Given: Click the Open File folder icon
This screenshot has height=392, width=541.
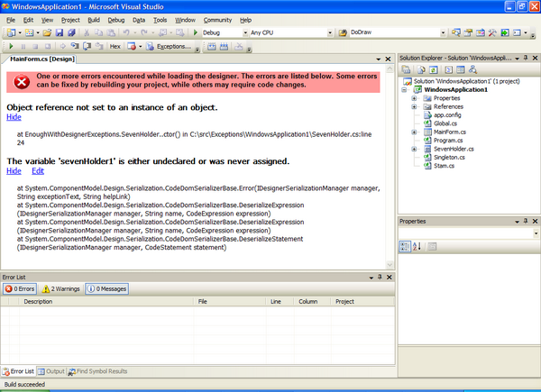Looking at the screenshot, I should 47,32.
